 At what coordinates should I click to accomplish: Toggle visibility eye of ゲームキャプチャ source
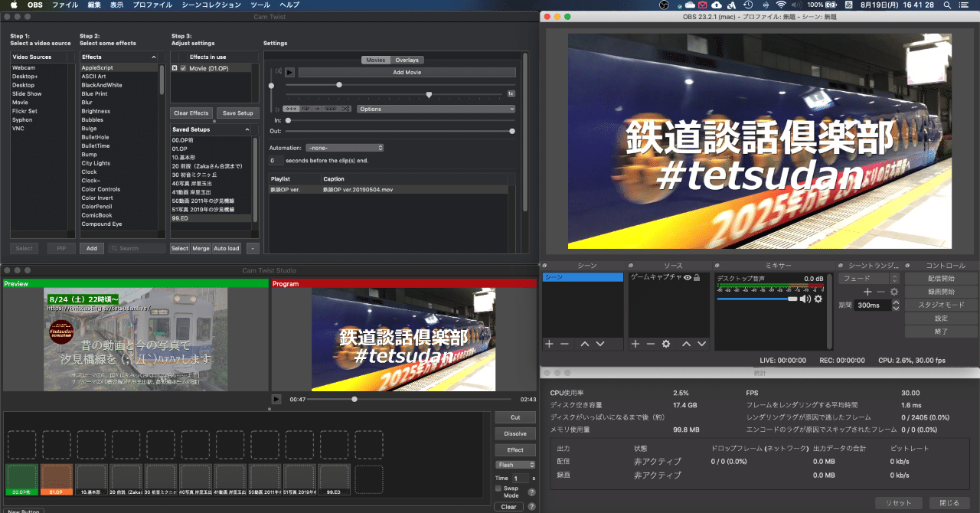pos(687,278)
